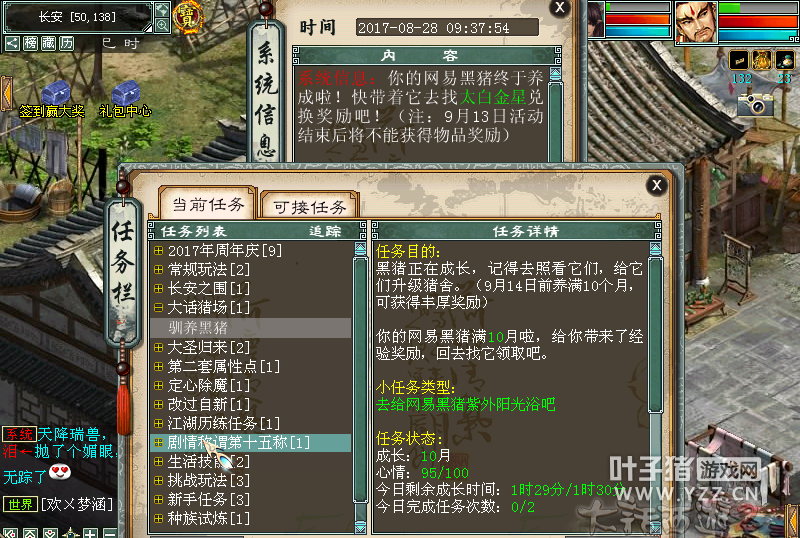
Task: Open the gold 宝 treasure icon
Action: (187, 17)
